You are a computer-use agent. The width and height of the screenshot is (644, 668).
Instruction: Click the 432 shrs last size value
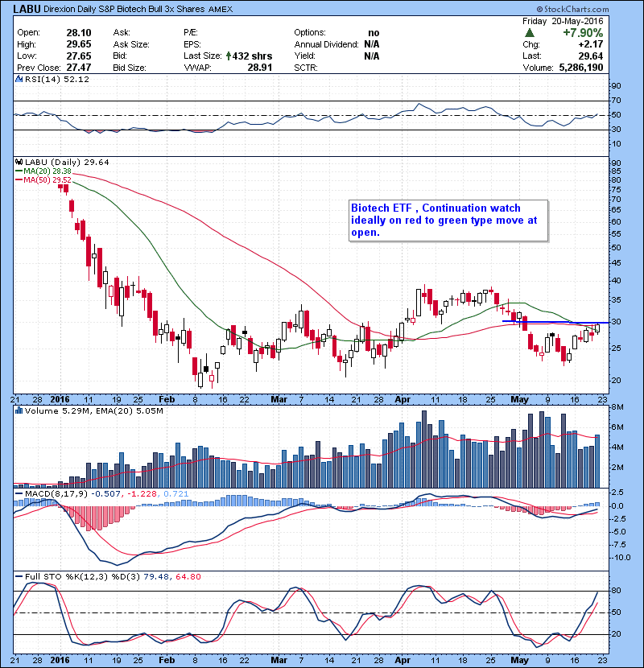252,56
